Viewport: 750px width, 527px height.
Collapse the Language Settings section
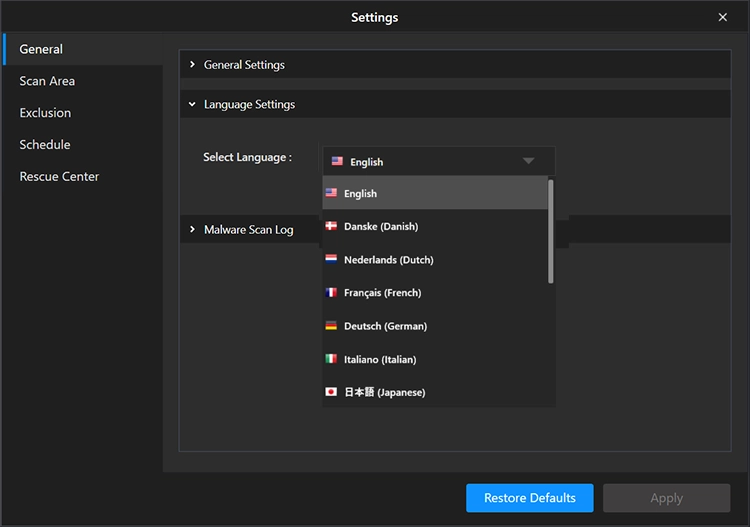249,104
